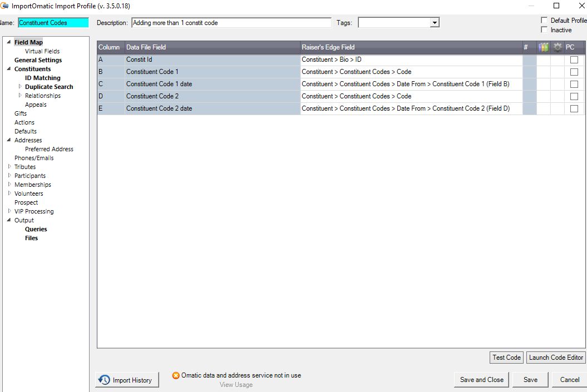Click the gear icon column header
This screenshot has height=392, width=587.
click(x=557, y=47)
